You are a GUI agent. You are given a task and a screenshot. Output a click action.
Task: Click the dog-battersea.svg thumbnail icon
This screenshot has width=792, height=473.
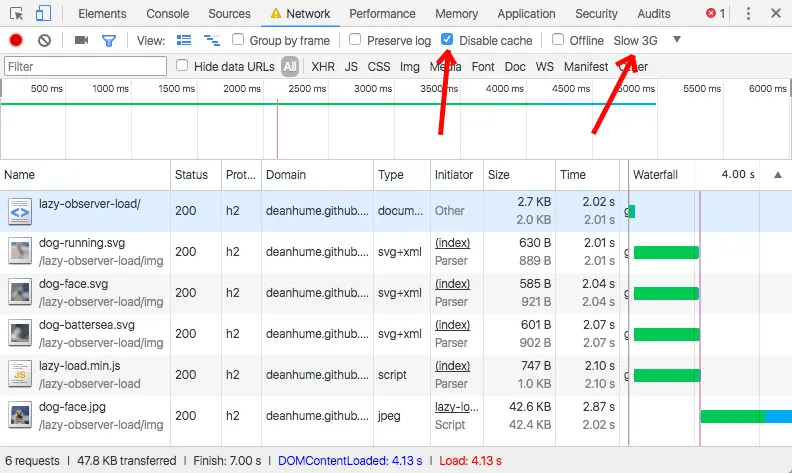click(20, 334)
